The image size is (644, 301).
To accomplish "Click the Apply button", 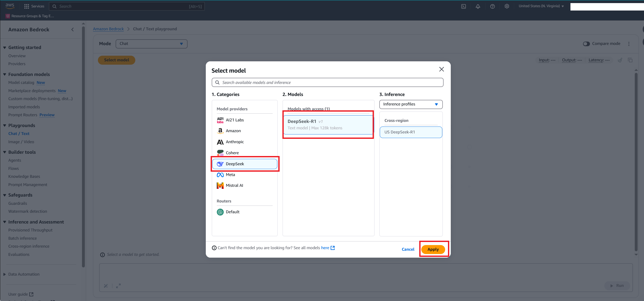I will [x=433, y=249].
